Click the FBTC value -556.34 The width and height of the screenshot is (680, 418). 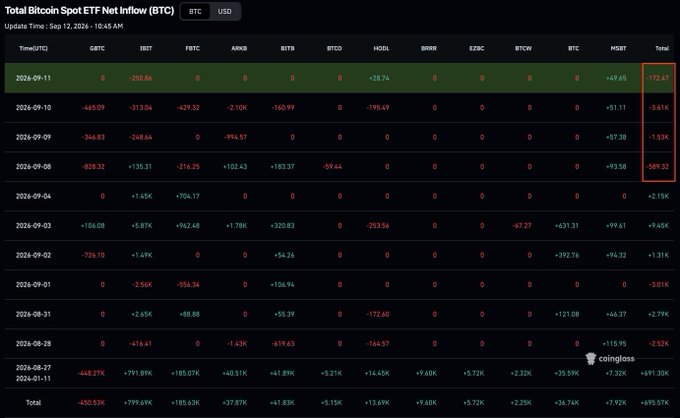(188, 284)
